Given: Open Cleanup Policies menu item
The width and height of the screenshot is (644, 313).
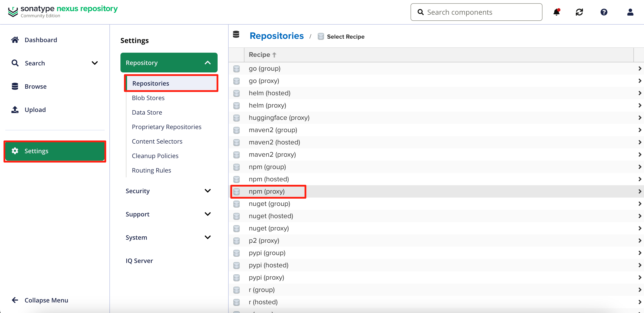Looking at the screenshot, I should (155, 156).
